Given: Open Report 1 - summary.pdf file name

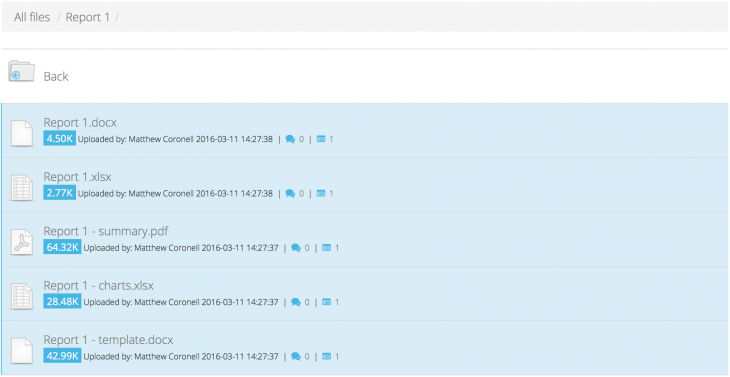Looking at the screenshot, I should [106, 231].
